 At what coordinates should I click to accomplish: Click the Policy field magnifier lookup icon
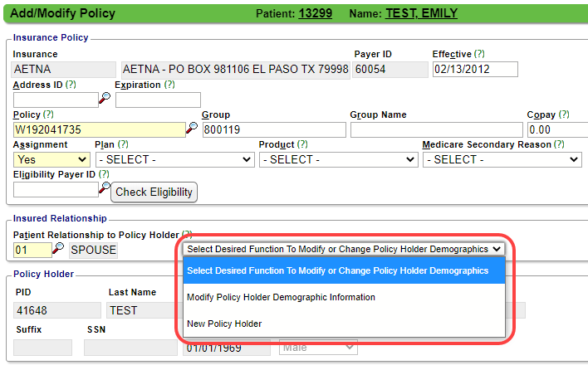[x=192, y=129]
